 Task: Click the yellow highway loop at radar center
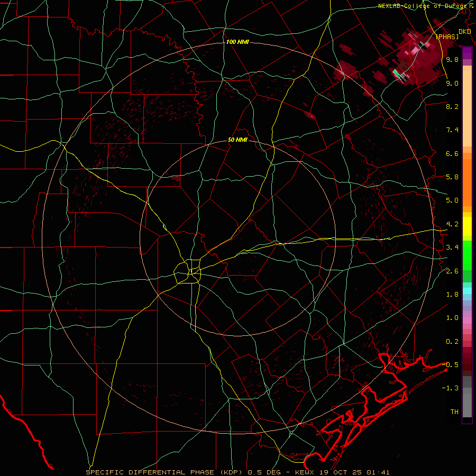coord(188,271)
